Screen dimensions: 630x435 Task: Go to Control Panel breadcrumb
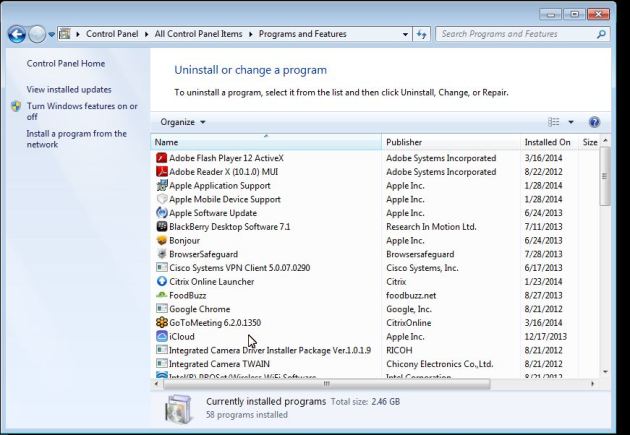tap(112, 34)
